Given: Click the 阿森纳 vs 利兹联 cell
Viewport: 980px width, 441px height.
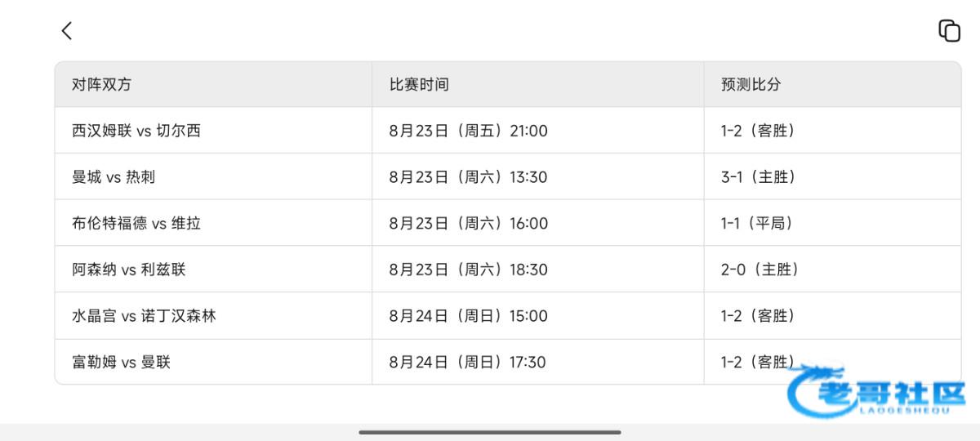Looking at the screenshot, I should point(129,269).
